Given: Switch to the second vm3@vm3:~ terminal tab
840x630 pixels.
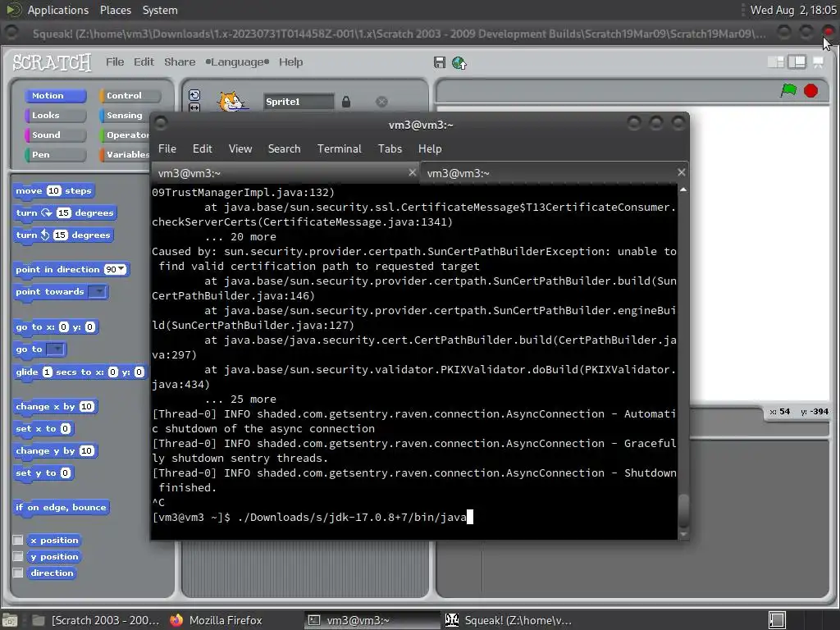Looking at the screenshot, I should [555, 173].
